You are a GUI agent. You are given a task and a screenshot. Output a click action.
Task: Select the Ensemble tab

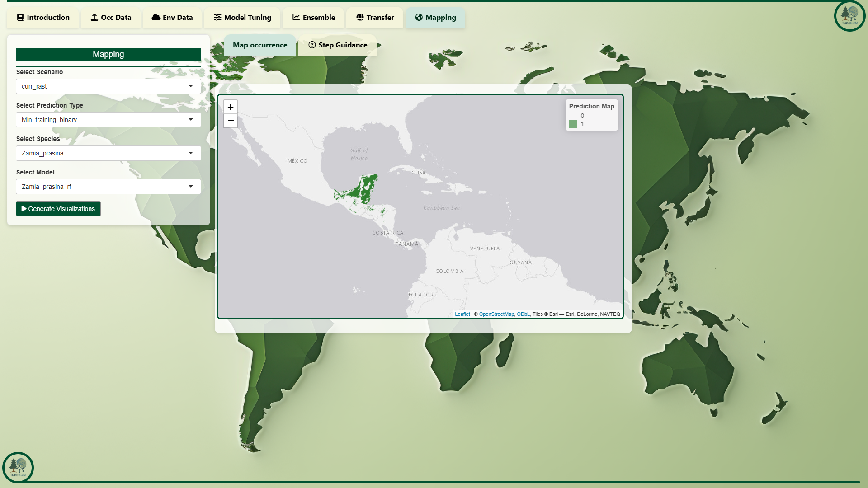click(x=314, y=18)
